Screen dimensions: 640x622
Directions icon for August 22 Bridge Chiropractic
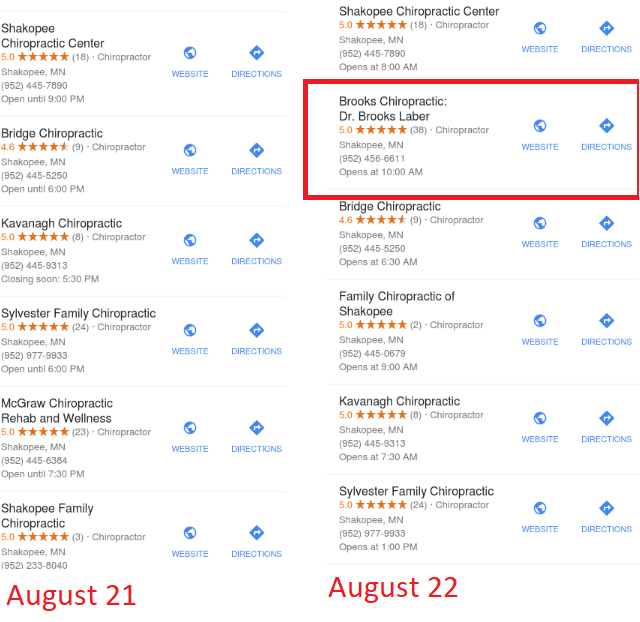click(607, 223)
